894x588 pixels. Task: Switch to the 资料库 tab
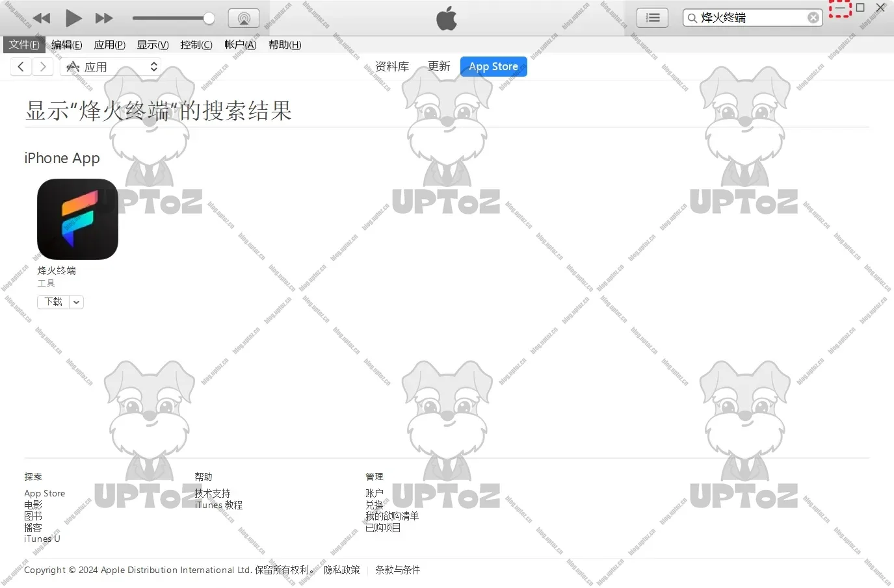point(392,66)
